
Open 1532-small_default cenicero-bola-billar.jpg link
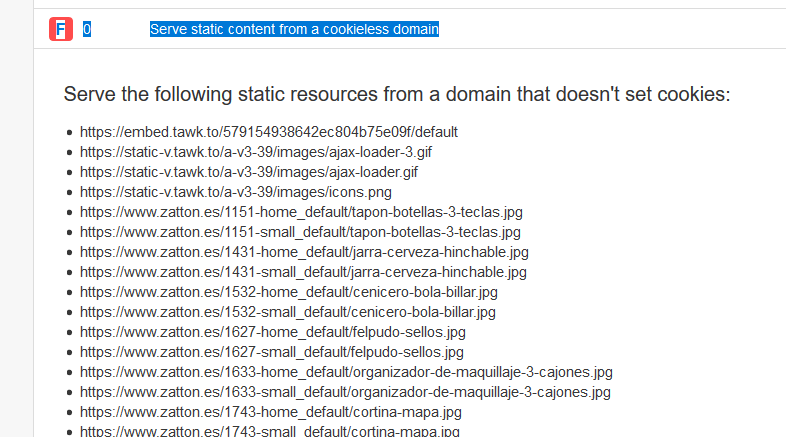[x=288, y=312]
